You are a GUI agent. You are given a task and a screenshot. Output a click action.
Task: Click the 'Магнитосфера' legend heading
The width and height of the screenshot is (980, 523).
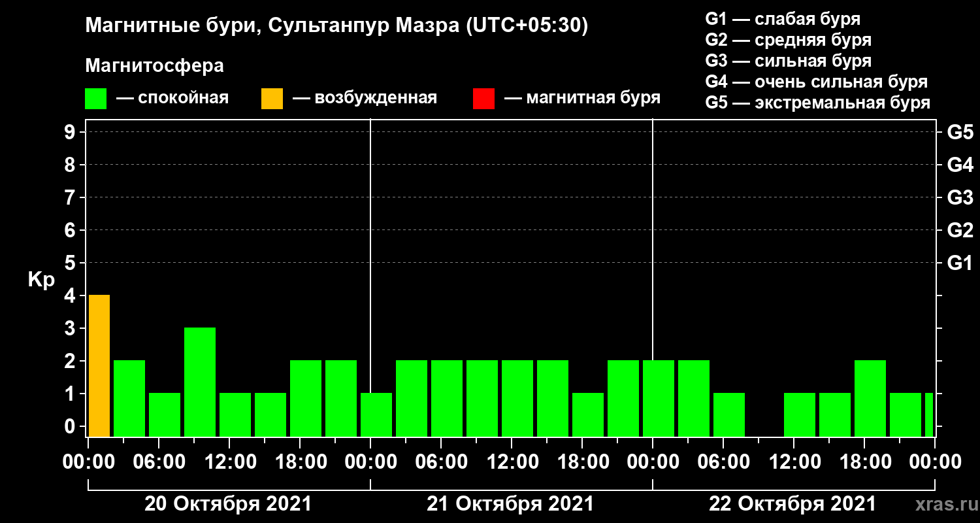[154, 66]
